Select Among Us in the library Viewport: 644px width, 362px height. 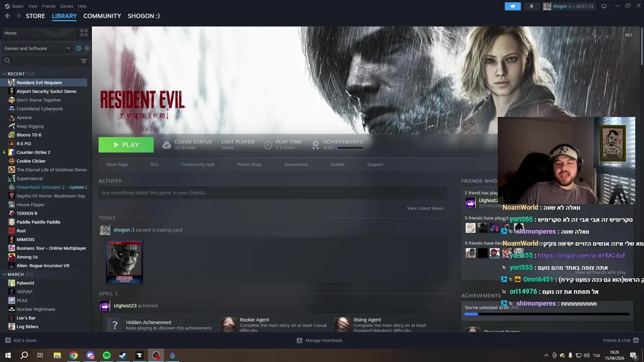(x=27, y=257)
